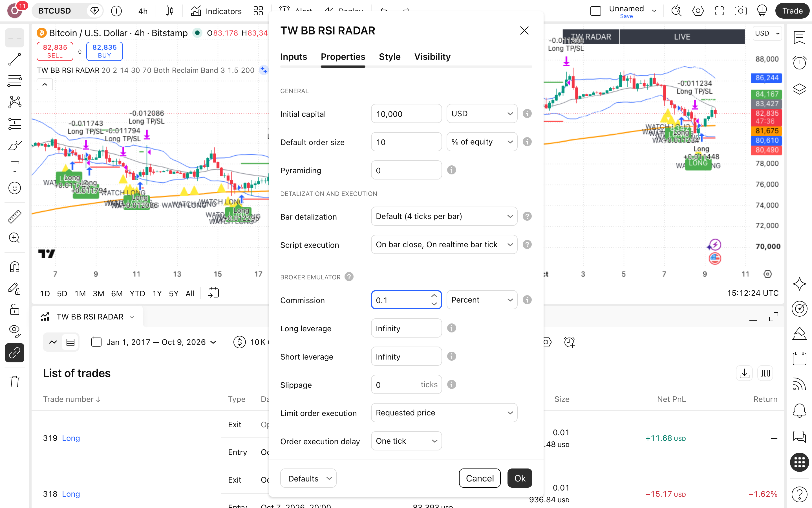Select the crosshair cursor tool
Image resolution: width=812 pixels, height=508 pixels.
pyautogui.click(x=15, y=38)
